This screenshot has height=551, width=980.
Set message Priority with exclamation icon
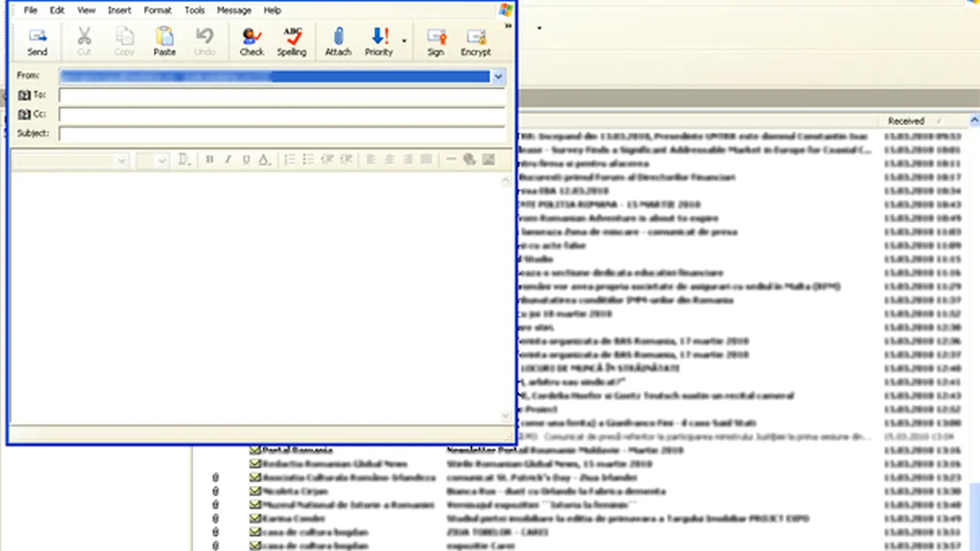(x=378, y=41)
